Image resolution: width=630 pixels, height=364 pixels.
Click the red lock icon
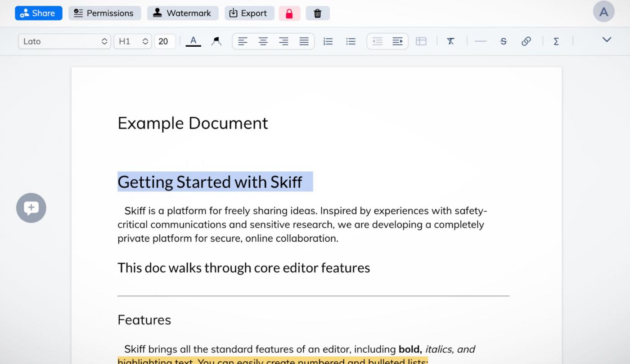pos(289,13)
